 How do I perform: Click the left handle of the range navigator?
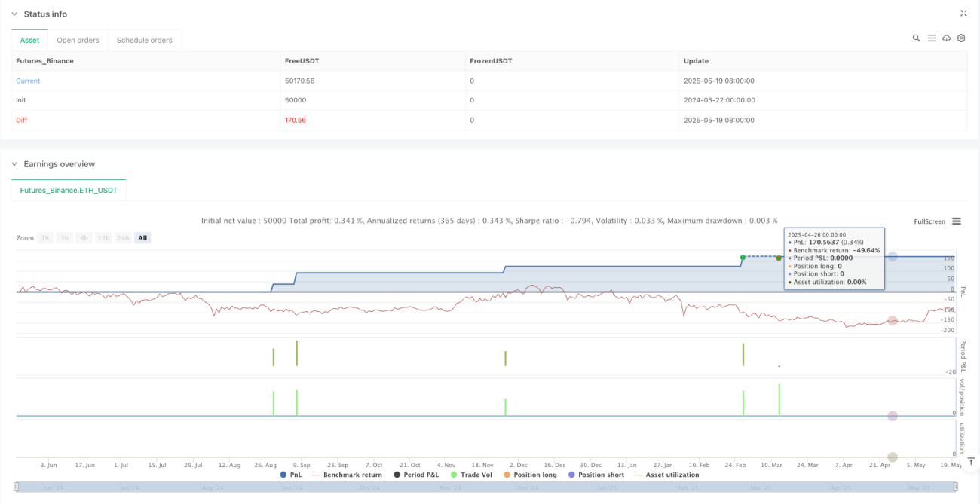tap(17, 487)
